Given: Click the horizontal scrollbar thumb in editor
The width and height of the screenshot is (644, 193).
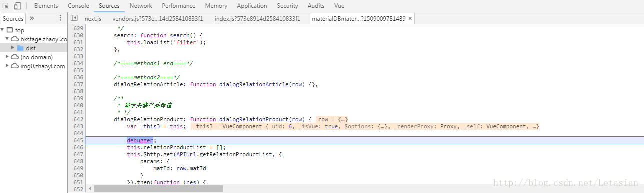Looking at the screenshot, I should [158, 189].
